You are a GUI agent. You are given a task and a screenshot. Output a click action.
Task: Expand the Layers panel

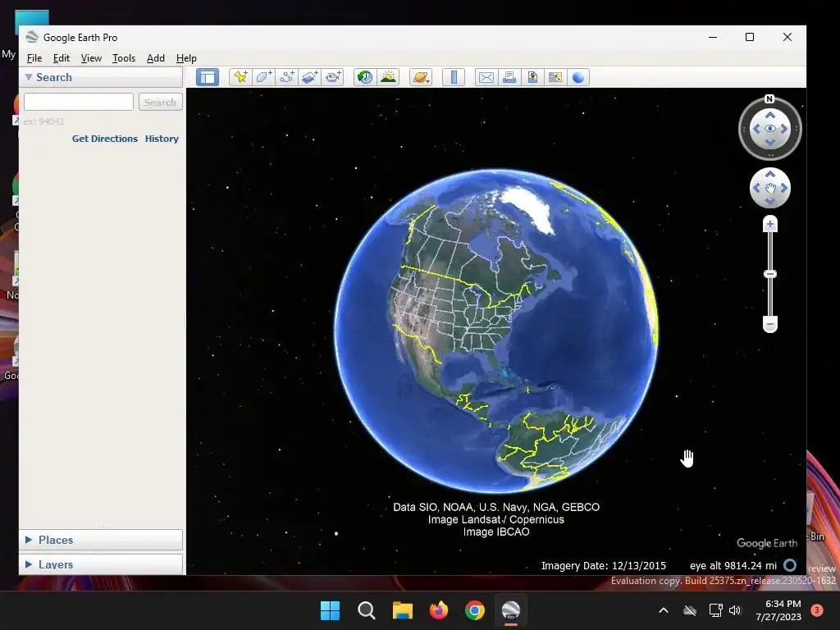pos(29,564)
